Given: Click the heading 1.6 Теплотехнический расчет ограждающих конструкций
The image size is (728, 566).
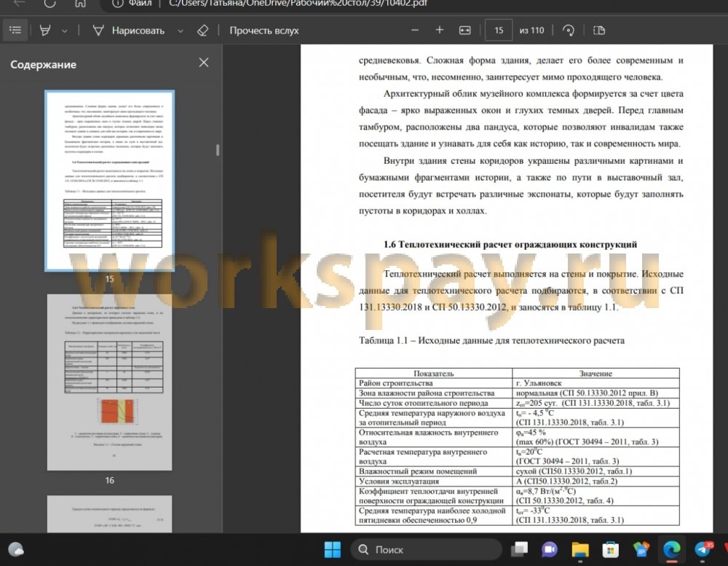Looking at the screenshot, I should (510, 245).
